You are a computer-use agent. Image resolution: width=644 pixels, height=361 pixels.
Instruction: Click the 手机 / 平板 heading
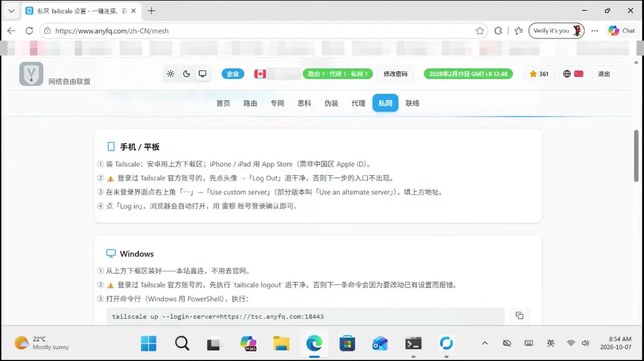point(140,147)
